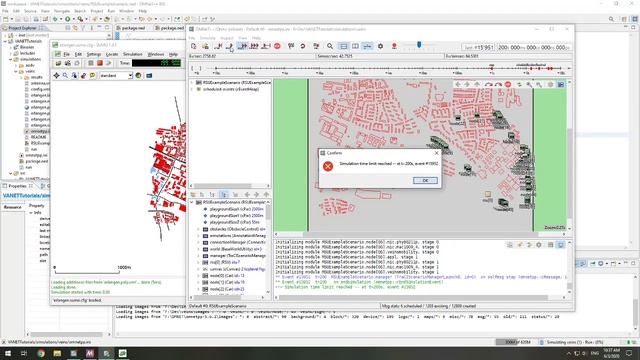The image size is (640, 360).
Task: Click the Zoom in icon in canvas toolbar
Action: point(529,84)
